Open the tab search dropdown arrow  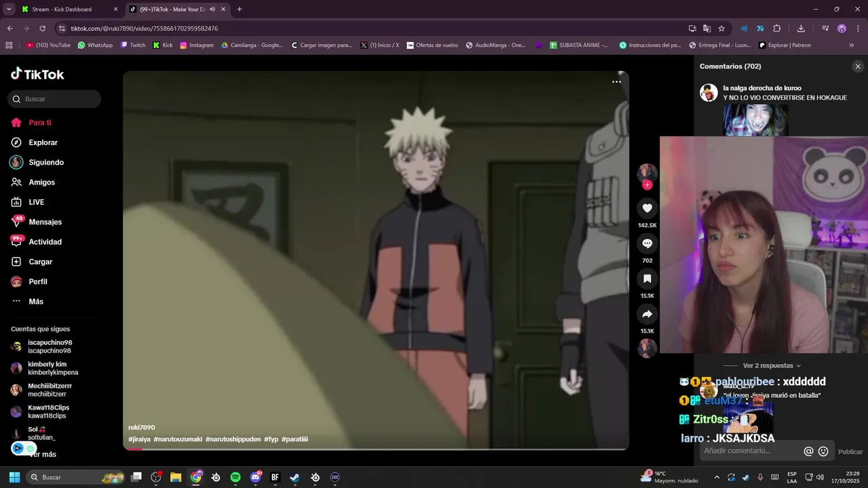click(9, 9)
